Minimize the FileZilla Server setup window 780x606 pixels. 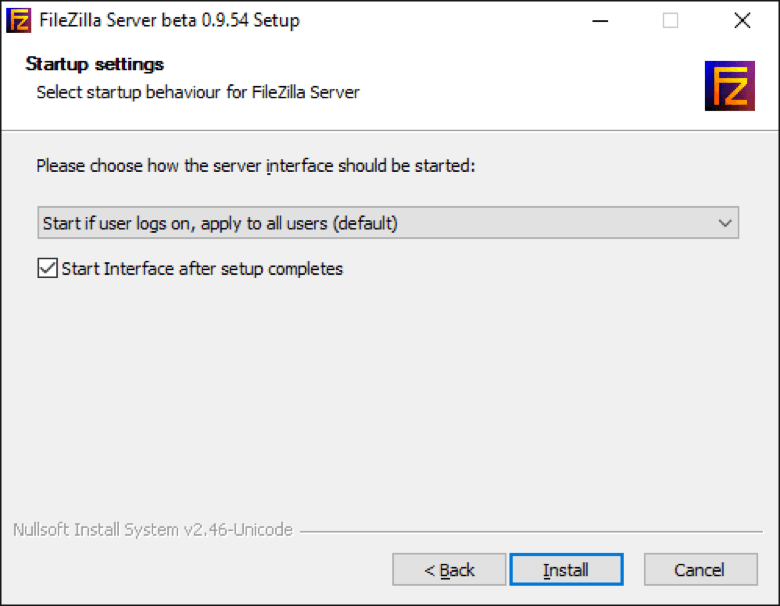[599, 20]
